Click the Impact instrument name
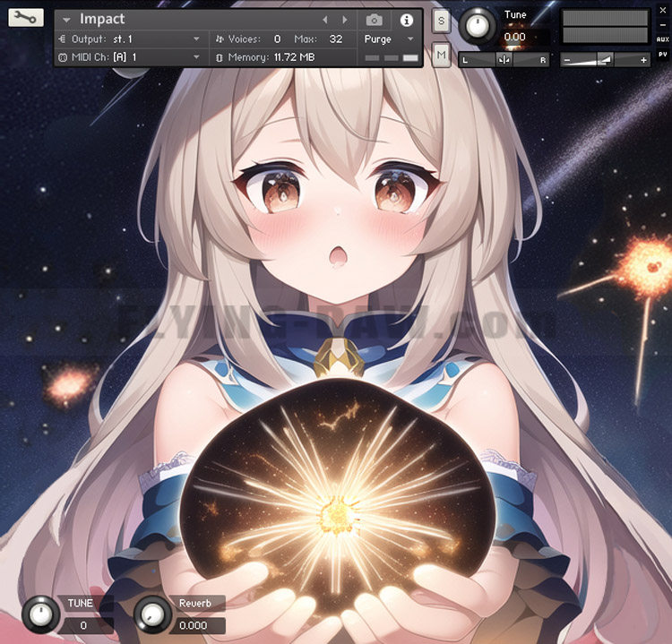672x644 pixels. click(102, 19)
